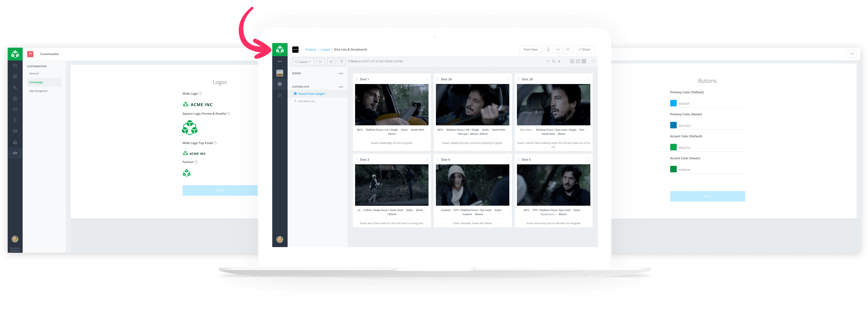Open the aperture shot list icon in sidebar
Viewport: 868px width, 324px height.
280,84
